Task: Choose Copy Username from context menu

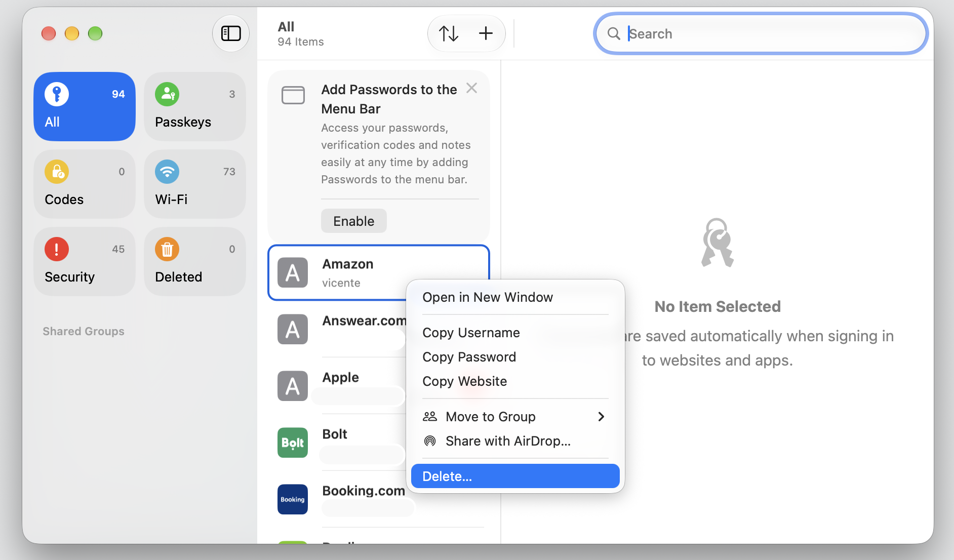Action: 515,333
